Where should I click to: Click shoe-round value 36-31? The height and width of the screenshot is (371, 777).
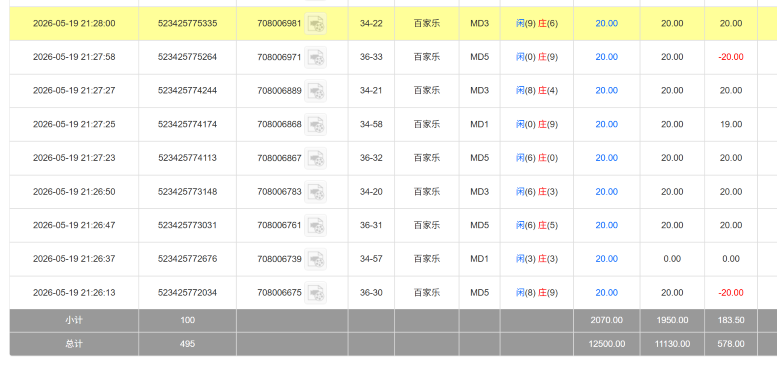(x=371, y=225)
